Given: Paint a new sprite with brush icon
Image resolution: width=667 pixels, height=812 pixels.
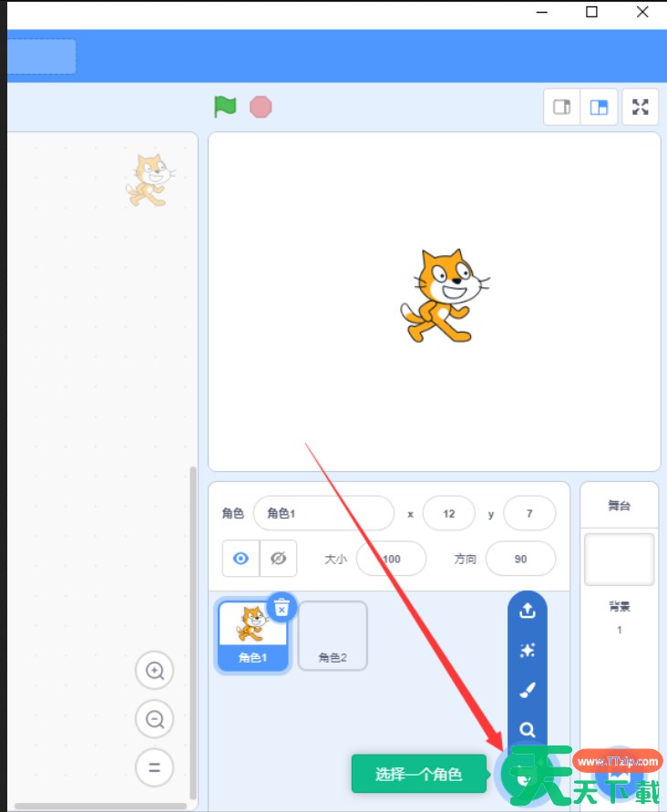Looking at the screenshot, I should click(x=527, y=691).
